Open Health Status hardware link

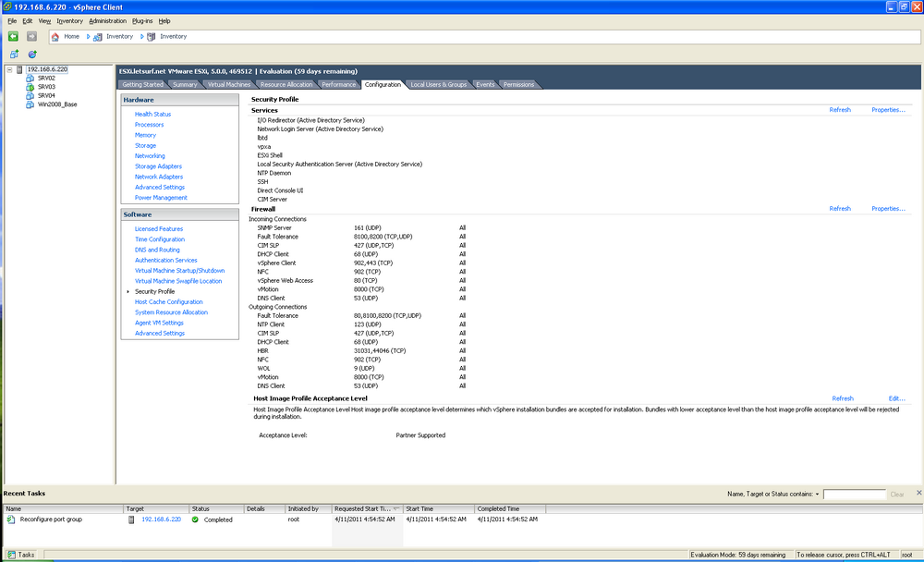tap(152, 115)
